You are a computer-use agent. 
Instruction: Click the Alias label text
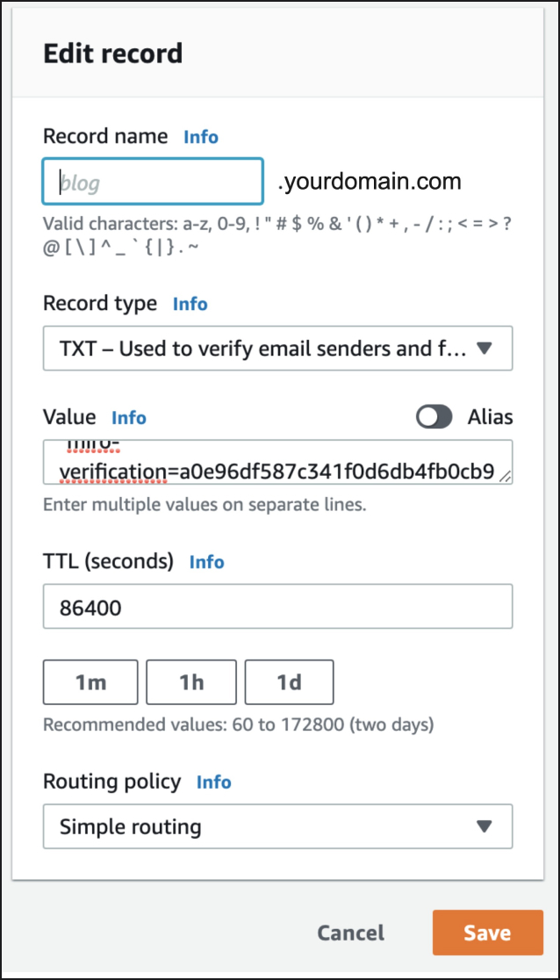pos(490,417)
